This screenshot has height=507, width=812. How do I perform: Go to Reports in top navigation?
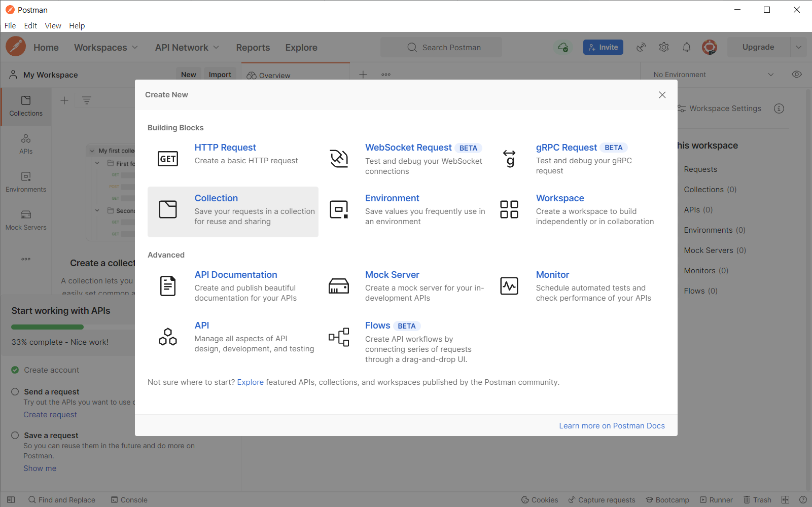coord(253,47)
